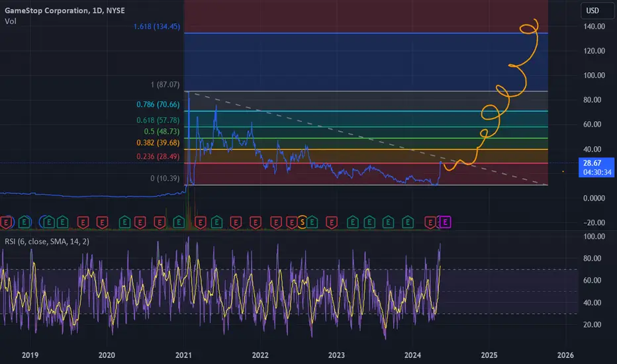This screenshot has width=617, height=364.
Task: Click the 2020 label on the time axis
Action: tap(107, 355)
